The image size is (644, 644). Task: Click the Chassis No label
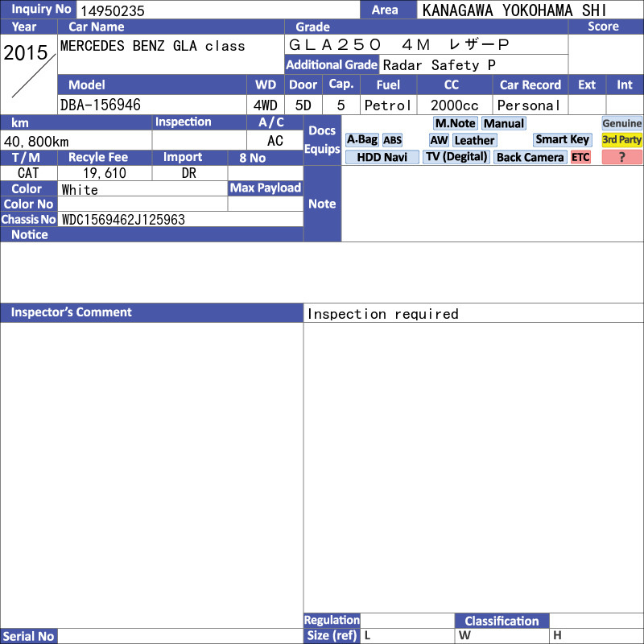click(28, 219)
